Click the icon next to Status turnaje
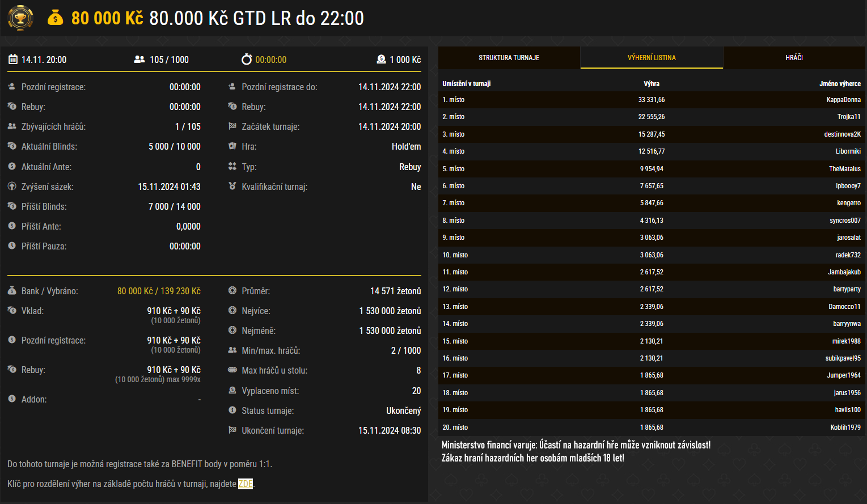Screen dimensions: 867x504 point(232,410)
